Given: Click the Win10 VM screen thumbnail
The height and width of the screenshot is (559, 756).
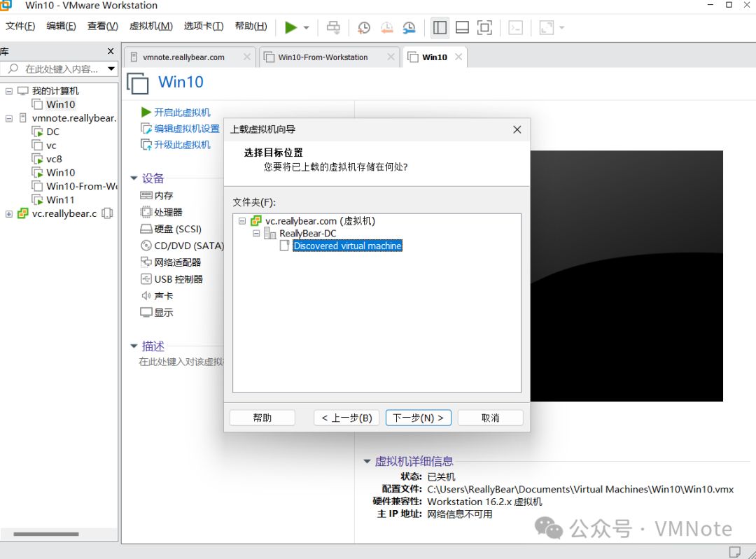Looking at the screenshot, I should pos(626,276).
